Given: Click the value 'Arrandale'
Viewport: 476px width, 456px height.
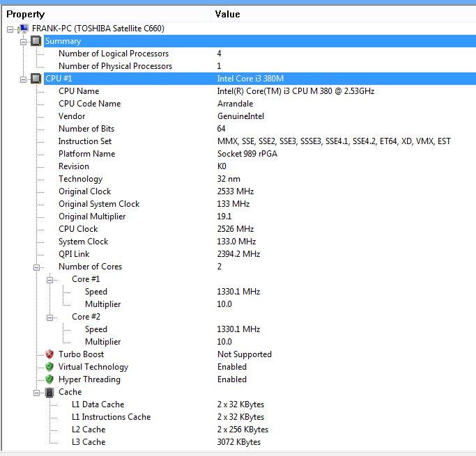Looking at the screenshot, I should coord(236,104).
